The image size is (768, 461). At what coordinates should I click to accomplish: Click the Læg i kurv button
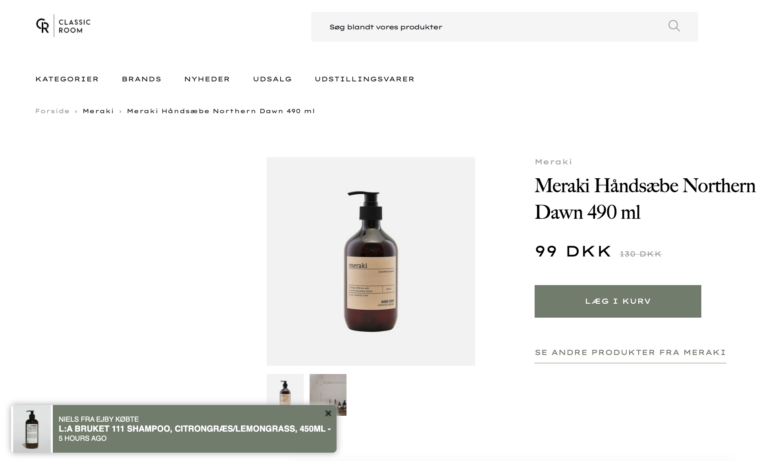click(618, 301)
